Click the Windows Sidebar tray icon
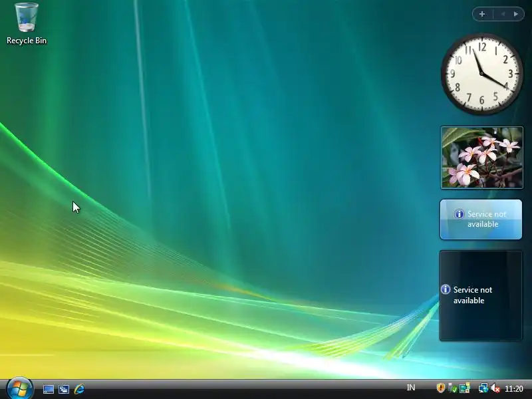The image size is (532, 399). coord(464,388)
